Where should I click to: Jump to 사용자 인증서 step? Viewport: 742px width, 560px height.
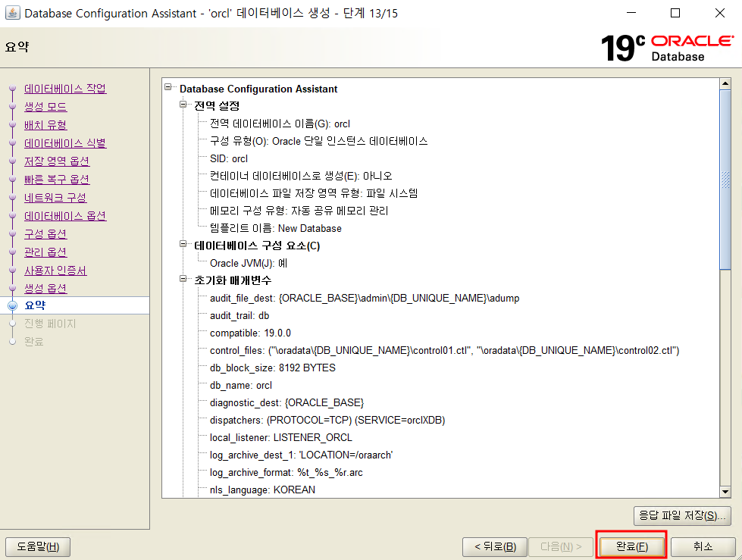[55, 271]
